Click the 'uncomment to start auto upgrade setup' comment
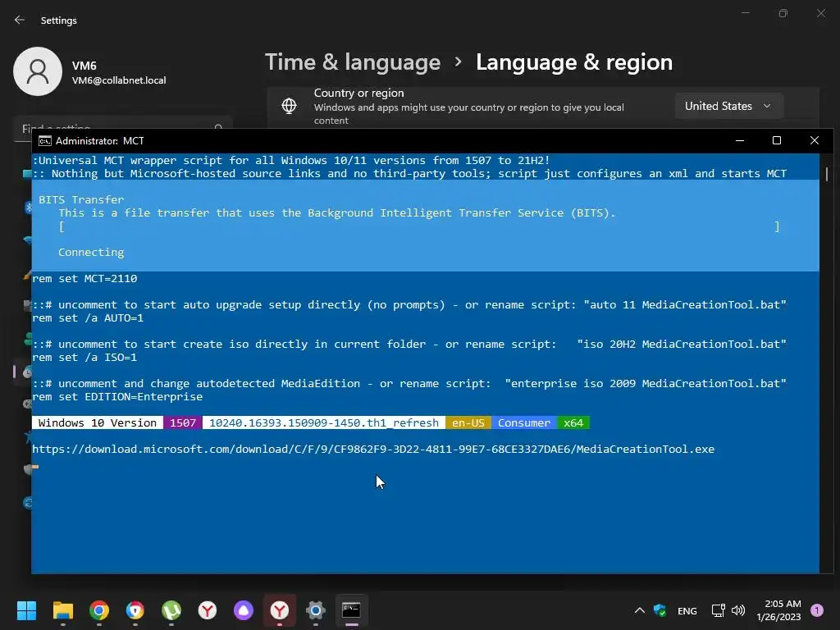This screenshot has width=840, height=630. tap(410, 305)
